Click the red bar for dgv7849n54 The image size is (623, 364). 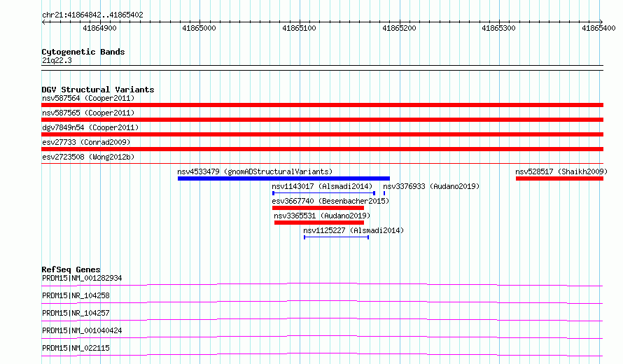click(x=322, y=134)
